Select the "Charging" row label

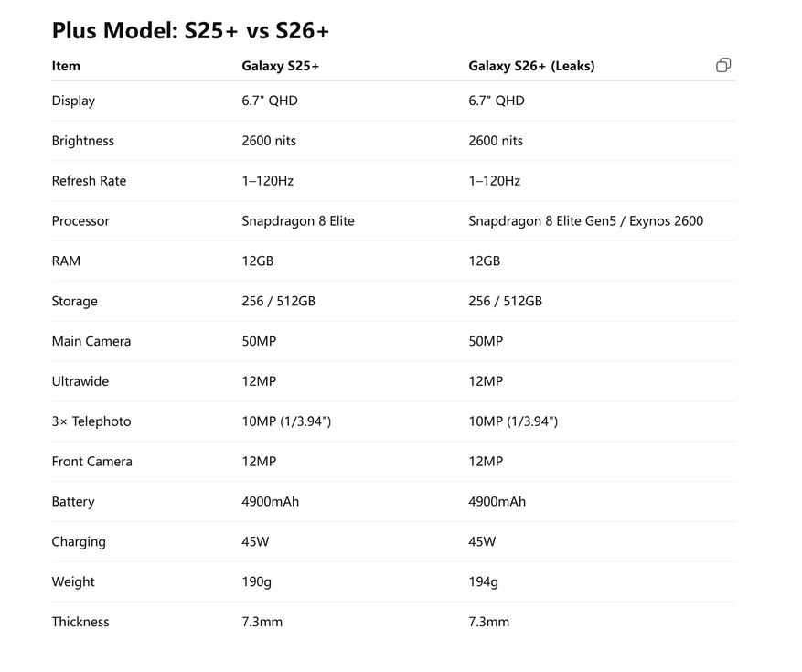point(79,542)
